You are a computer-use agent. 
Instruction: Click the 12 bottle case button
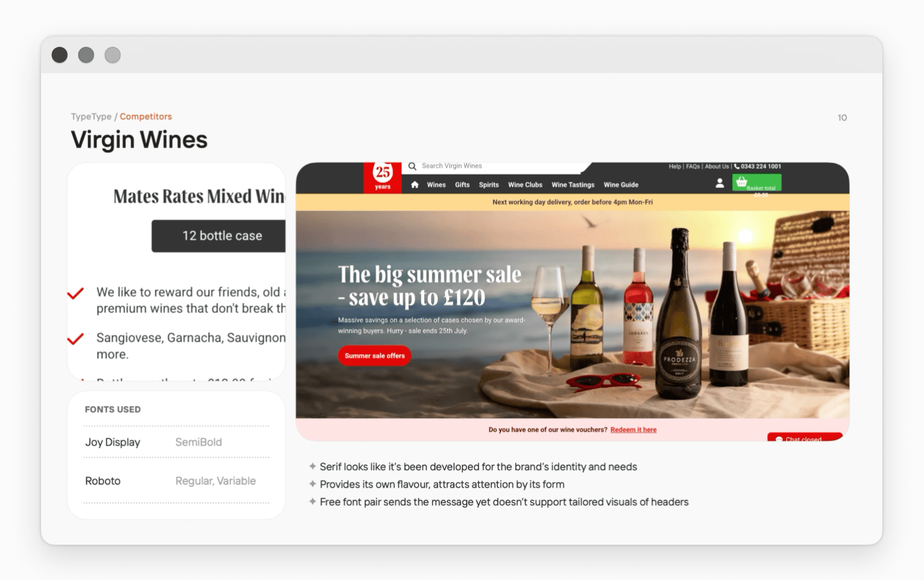(x=219, y=236)
